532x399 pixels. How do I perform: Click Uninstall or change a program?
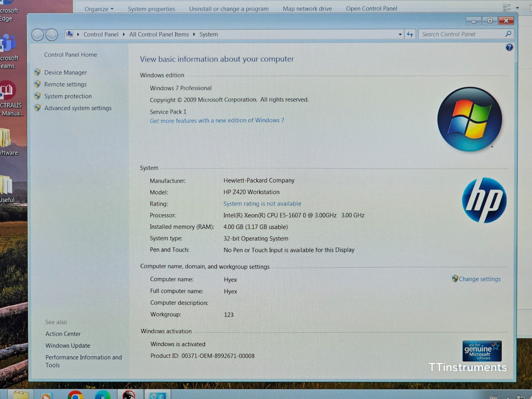tap(229, 9)
